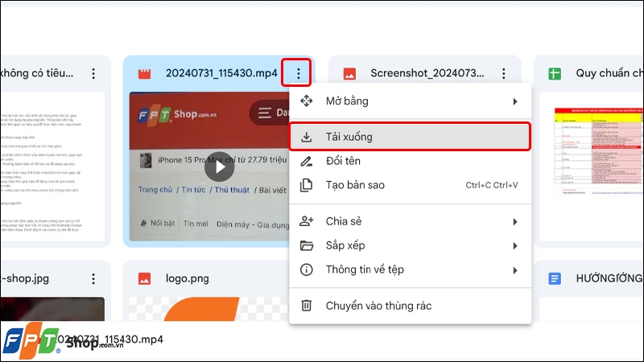Expand the Sắp xếp submenu arrow
Screen dimensions: 644x362
tap(515, 246)
